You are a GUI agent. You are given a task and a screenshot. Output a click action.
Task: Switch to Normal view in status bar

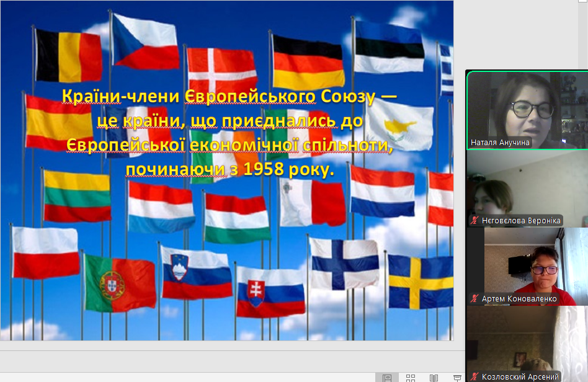tap(387, 377)
